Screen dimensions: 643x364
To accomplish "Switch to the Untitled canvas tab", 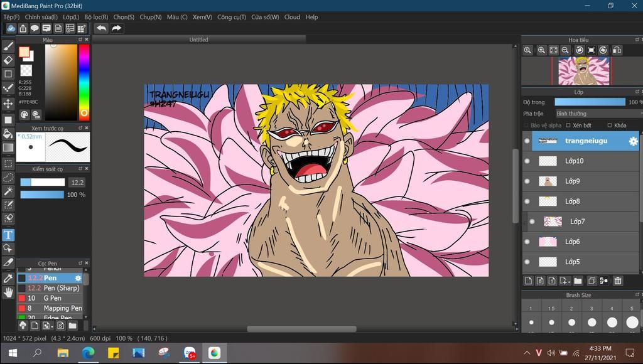I will point(199,40).
